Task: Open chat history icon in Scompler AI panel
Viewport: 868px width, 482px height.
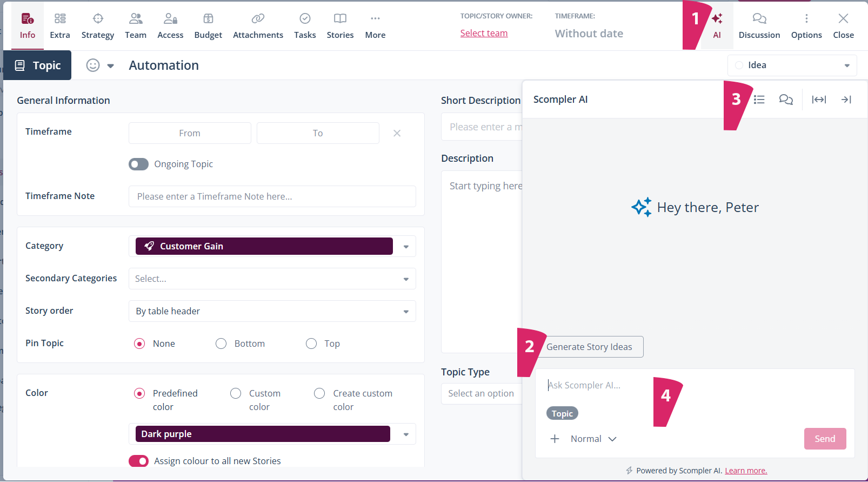Action: coord(785,100)
